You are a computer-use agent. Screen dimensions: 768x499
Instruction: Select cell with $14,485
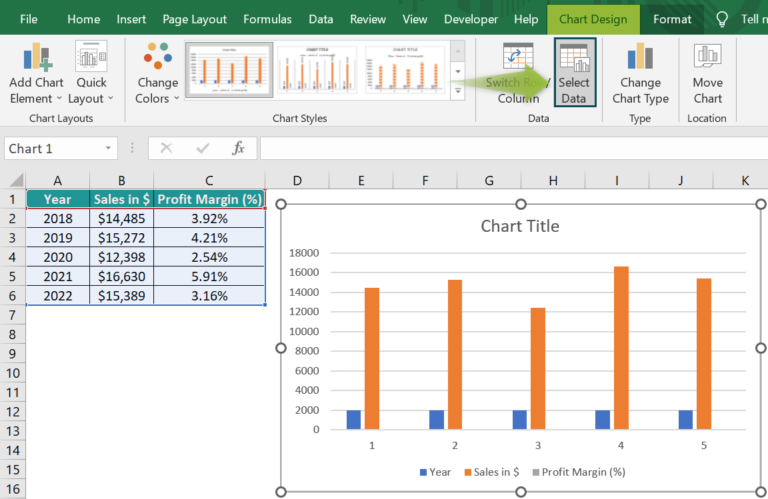point(121,218)
